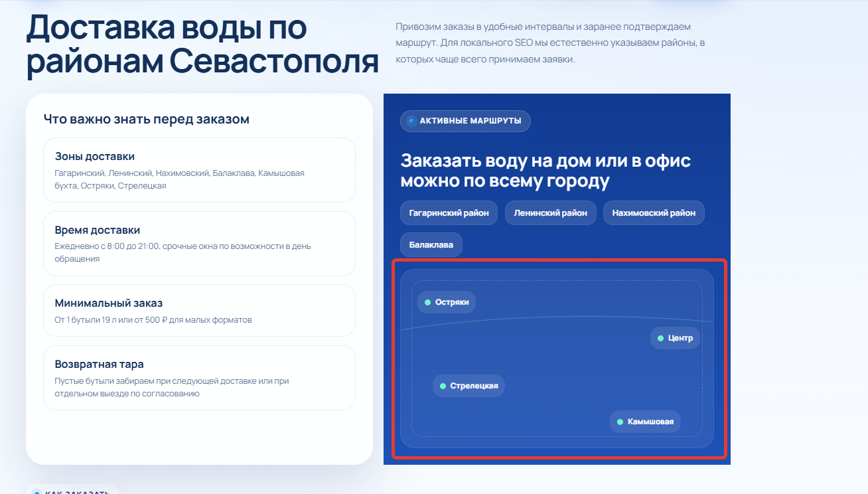Open the Зоны доставки info card
The width and height of the screenshot is (868, 494).
pos(199,170)
